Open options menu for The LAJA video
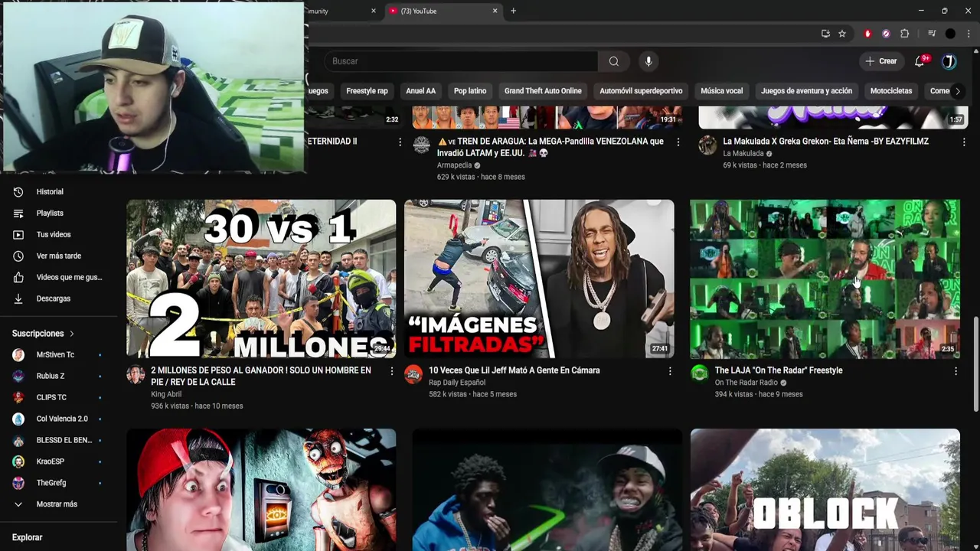Image resolution: width=980 pixels, height=551 pixels. click(x=955, y=371)
